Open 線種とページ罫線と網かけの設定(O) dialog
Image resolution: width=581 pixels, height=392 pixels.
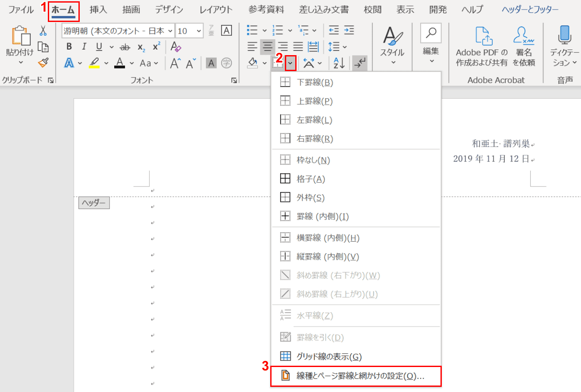356,376
